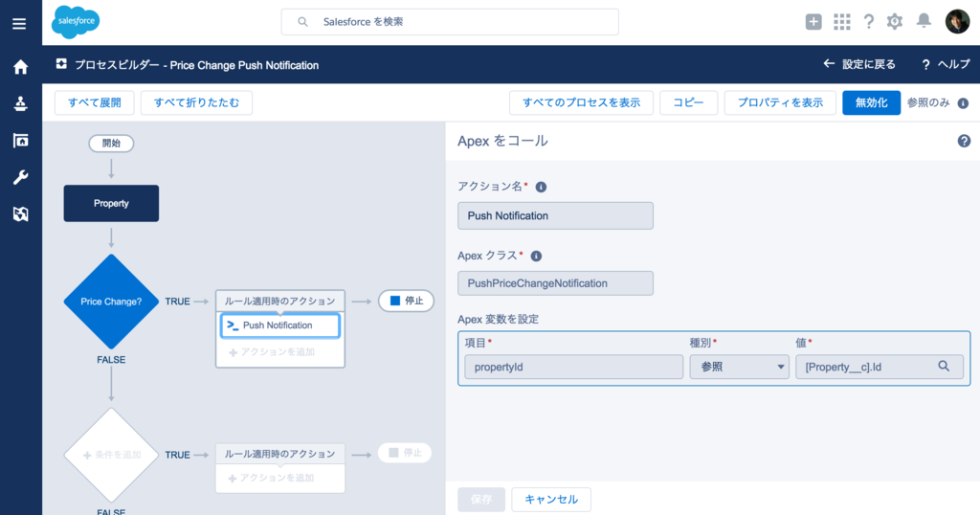Select the Push Notification action
This screenshot has height=515, width=980.
(x=280, y=325)
